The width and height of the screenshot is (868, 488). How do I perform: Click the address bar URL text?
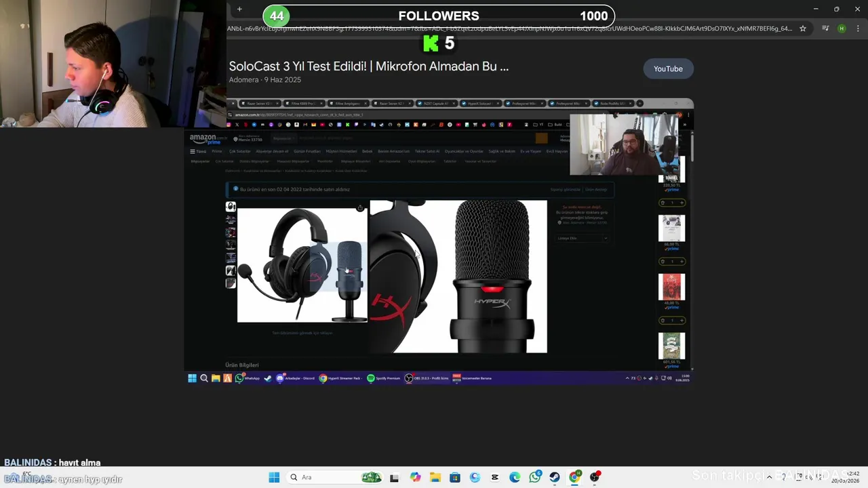point(509,28)
